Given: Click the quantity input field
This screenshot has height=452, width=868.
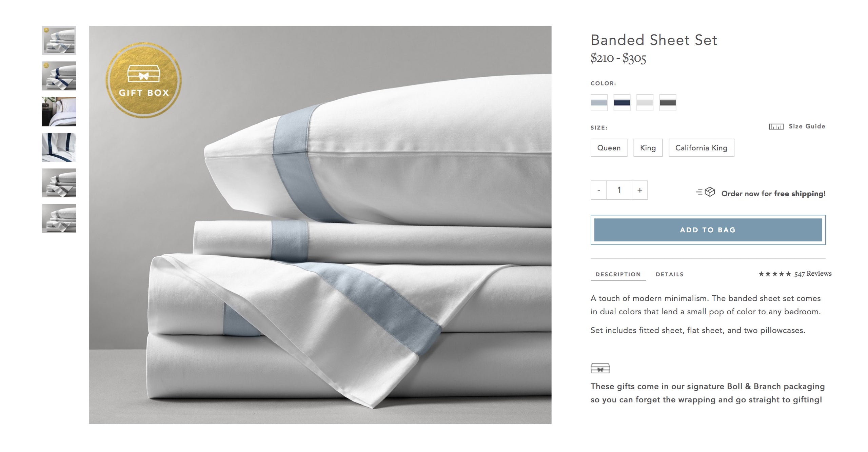Looking at the screenshot, I should tap(619, 190).
